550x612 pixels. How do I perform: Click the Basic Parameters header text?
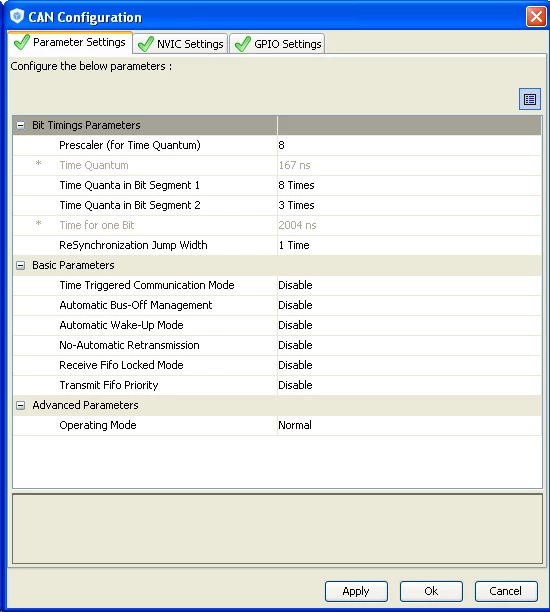tap(73, 265)
